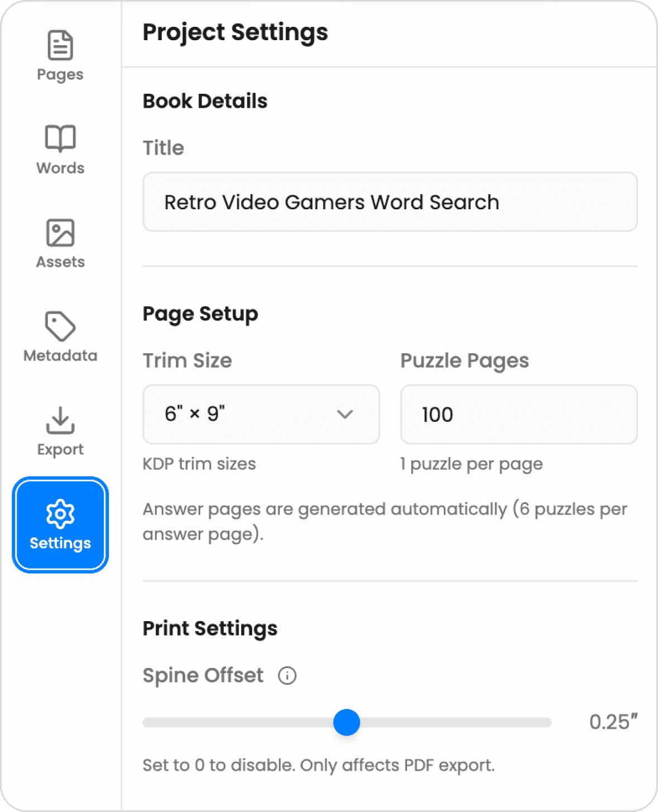Image resolution: width=658 pixels, height=812 pixels.
Task: Open the Trim Size dropdown
Action: (261, 414)
